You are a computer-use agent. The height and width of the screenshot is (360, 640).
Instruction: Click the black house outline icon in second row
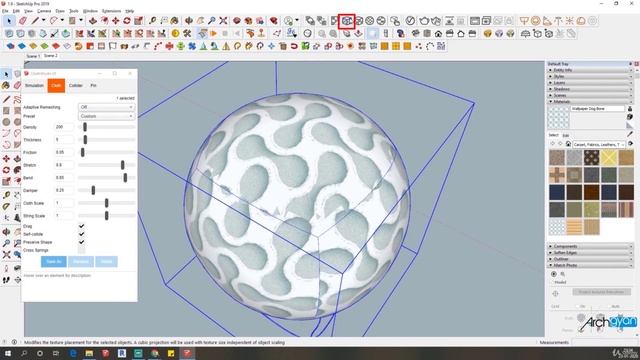pyautogui.click(x=461, y=33)
